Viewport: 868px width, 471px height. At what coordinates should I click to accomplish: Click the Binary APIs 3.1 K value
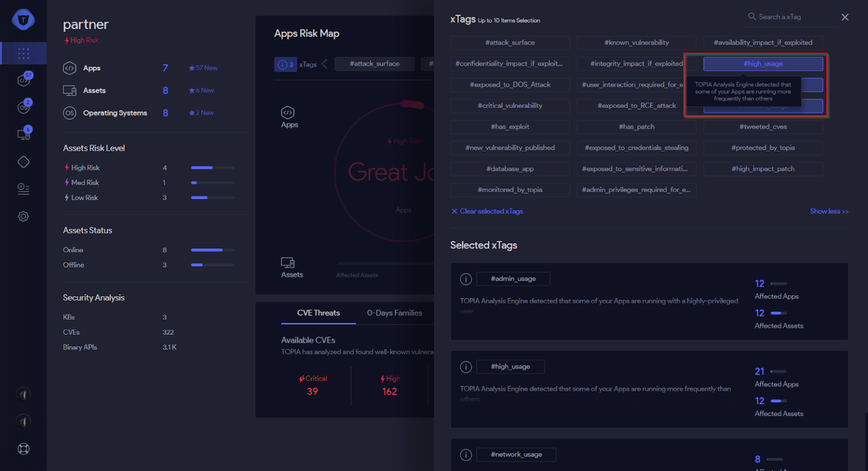click(x=169, y=348)
